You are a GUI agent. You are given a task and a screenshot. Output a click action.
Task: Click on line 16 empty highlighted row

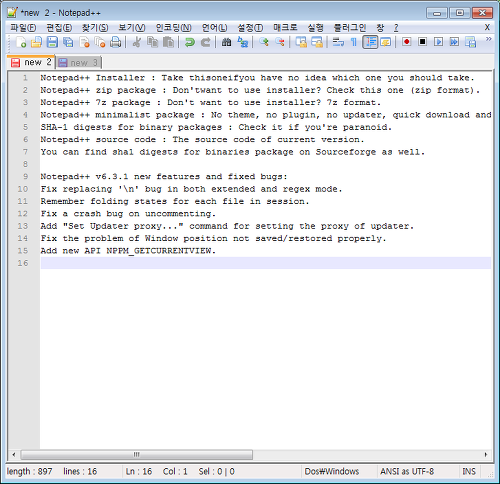[266, 263]
